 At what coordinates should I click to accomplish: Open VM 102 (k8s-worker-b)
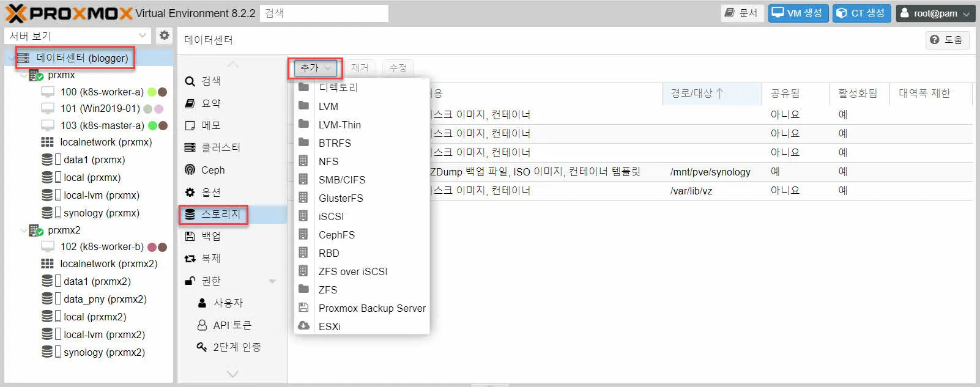[x=102, y=246]
